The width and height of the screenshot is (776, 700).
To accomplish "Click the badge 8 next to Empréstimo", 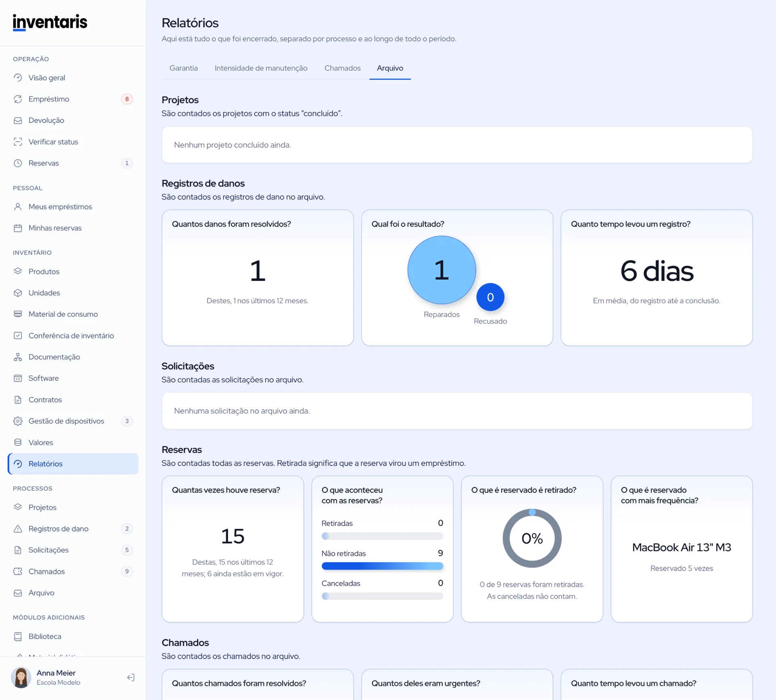I will pos(127,99).
